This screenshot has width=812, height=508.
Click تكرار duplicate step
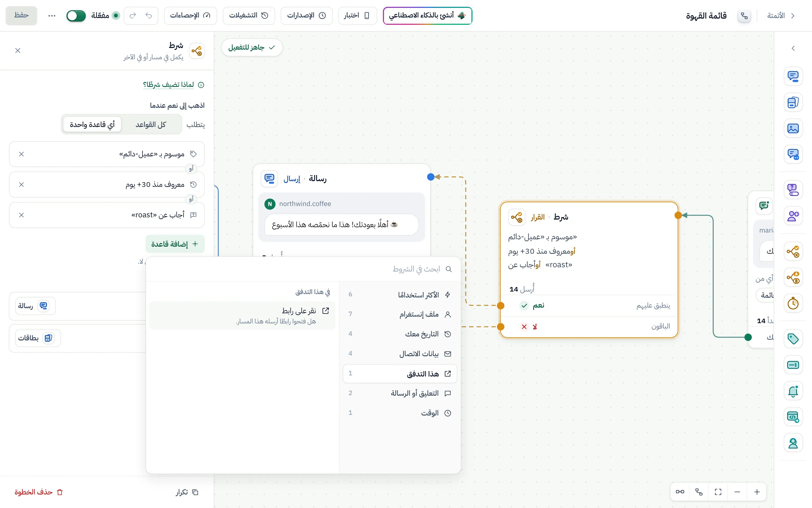tap(187, 492)
